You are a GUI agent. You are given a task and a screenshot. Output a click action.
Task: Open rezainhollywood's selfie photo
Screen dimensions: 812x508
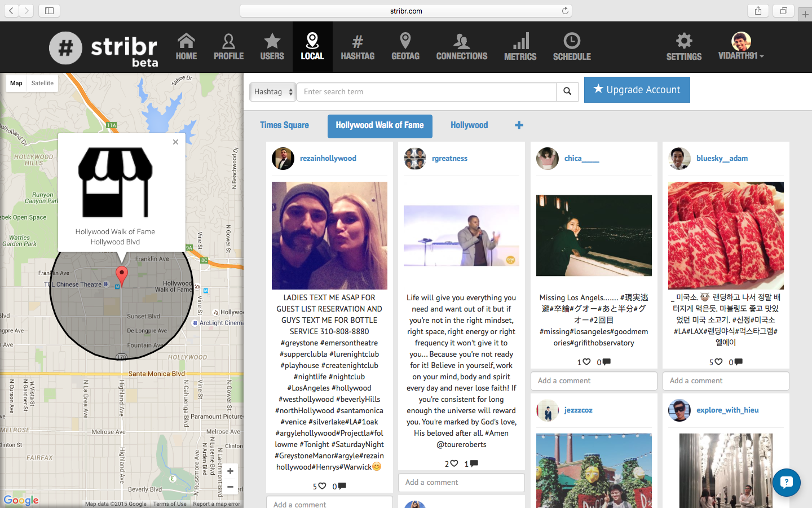tap(329, 236)
